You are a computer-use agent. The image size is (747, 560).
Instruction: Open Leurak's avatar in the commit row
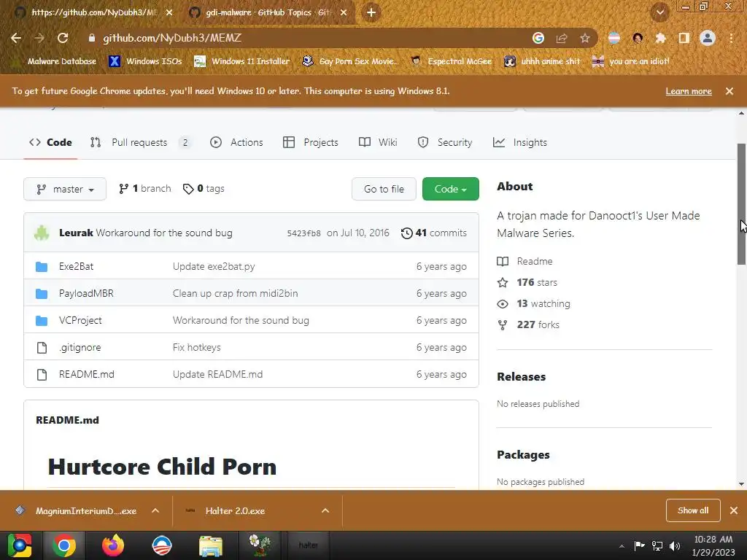(x=42, y=233)
